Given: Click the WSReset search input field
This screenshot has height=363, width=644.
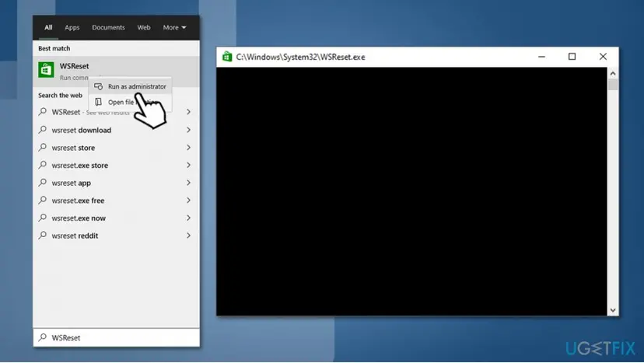Looking at the screenshot, I should 116,337.
